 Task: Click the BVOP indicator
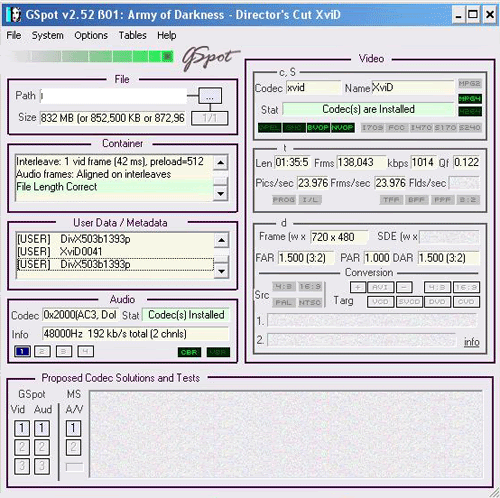(x=318, y=128)
